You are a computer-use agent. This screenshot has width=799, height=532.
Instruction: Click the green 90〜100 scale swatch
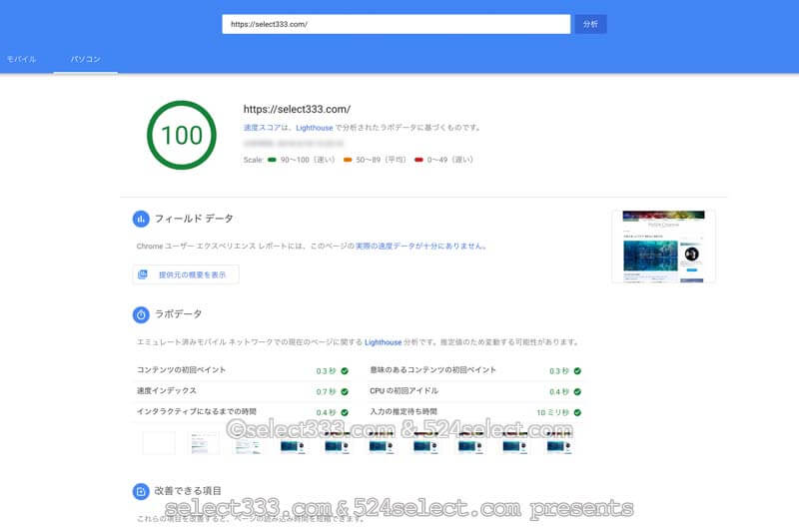coord(272,160)
